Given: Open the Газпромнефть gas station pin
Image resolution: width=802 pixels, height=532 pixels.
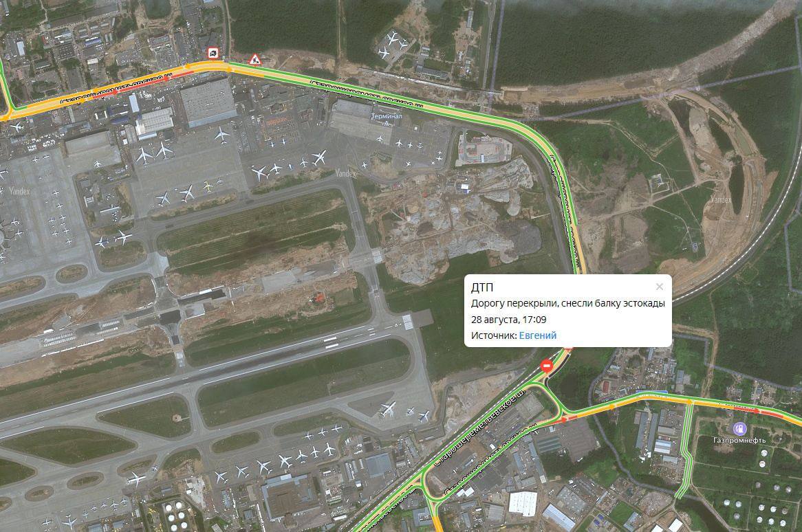Looking at the screenshot, I should pos(739,428).
